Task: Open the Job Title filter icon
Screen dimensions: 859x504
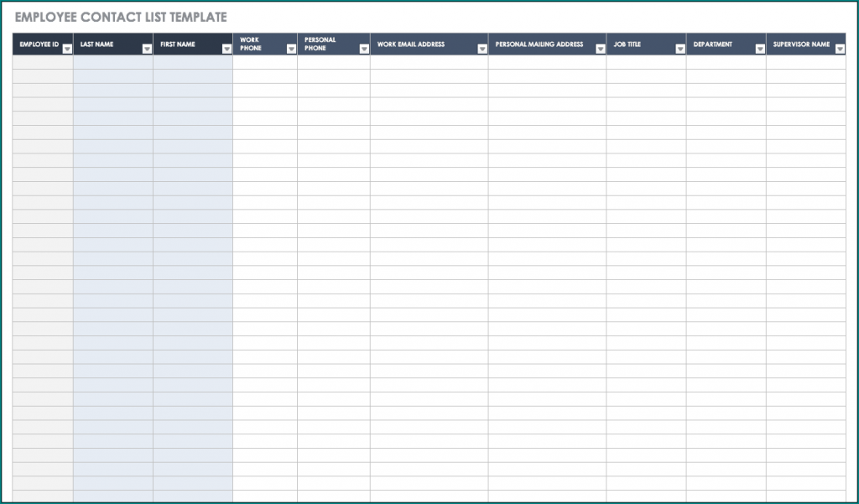Action: tap(679, 49)
